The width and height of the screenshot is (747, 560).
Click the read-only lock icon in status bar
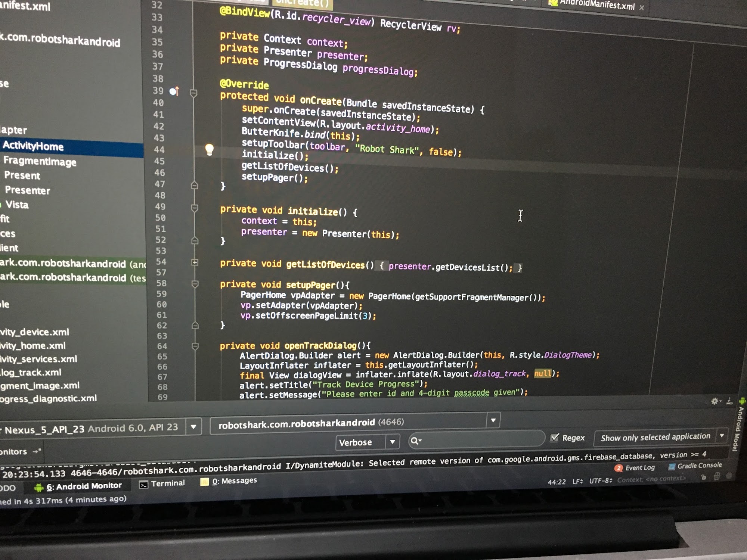click(x=704, y=477)
